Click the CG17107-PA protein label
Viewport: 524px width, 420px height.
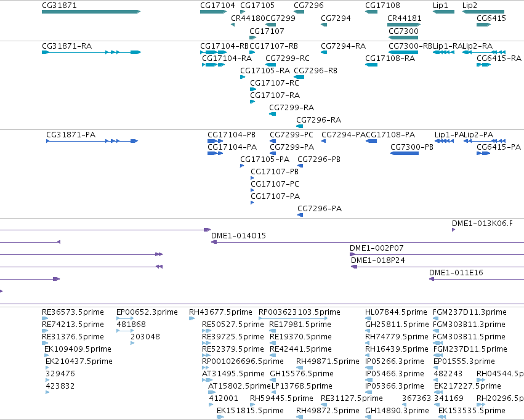(275, 196)
